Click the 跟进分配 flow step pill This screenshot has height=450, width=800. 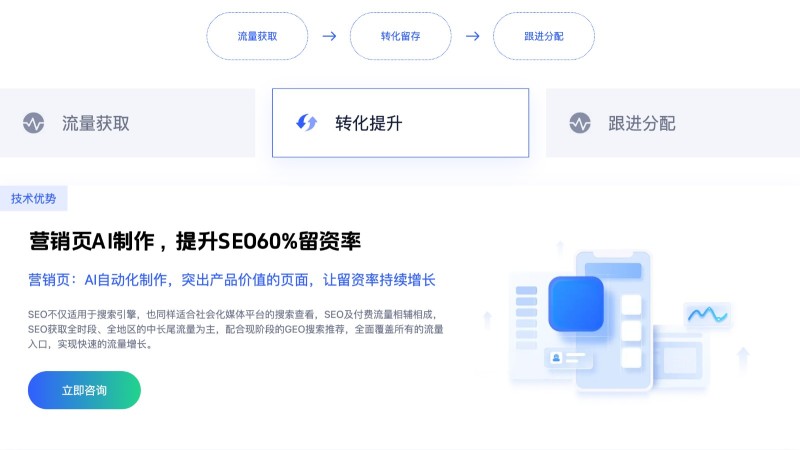[x=544, y=36]
